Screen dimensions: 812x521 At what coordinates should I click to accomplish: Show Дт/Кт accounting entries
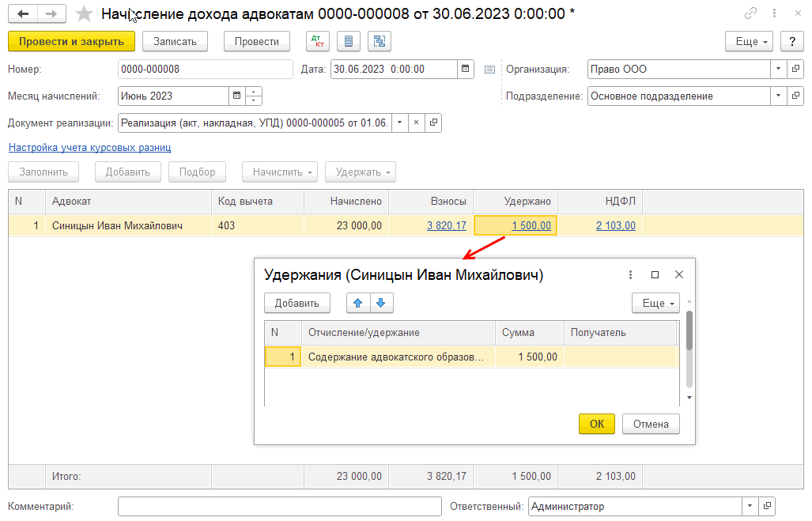pos(318,41)
